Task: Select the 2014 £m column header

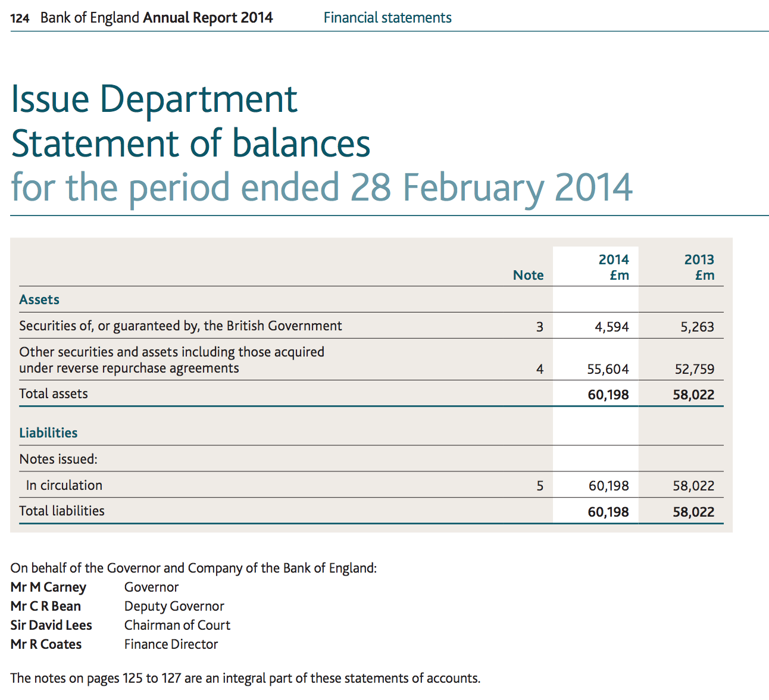Action: 614,267
